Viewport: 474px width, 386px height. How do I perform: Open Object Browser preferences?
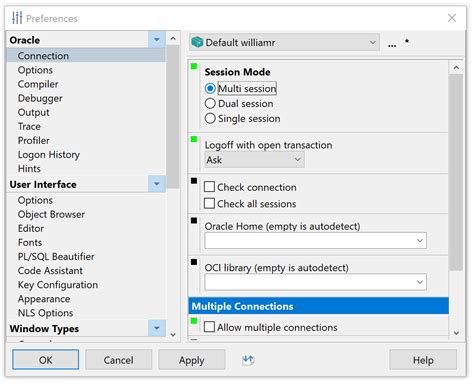pos(51,214)
